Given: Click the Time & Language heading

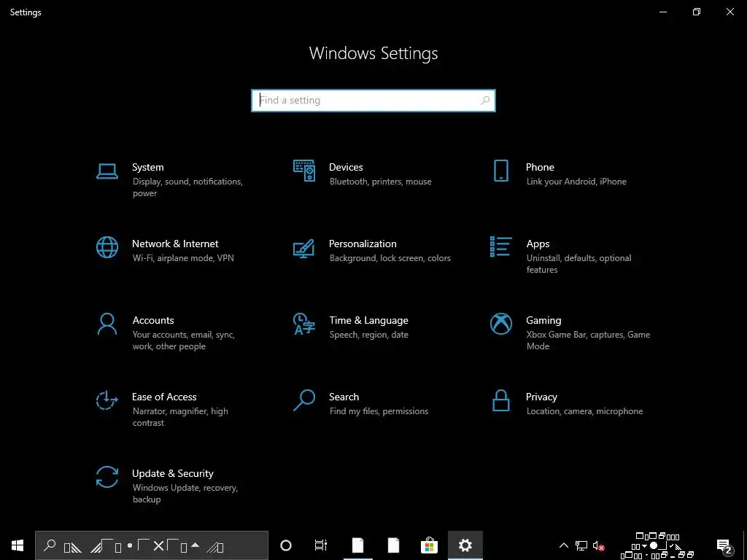Looking at the screenshot, I should click(x=368, y=321).
